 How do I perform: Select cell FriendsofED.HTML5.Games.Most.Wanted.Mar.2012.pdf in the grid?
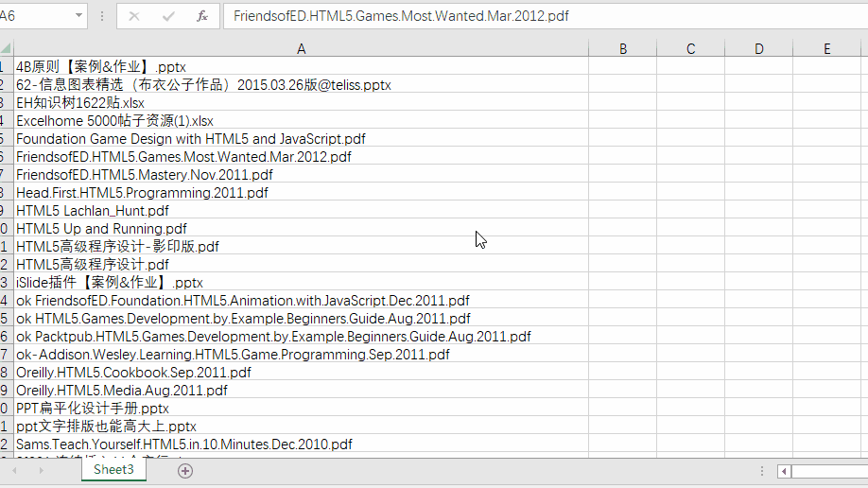pos(301,156)
